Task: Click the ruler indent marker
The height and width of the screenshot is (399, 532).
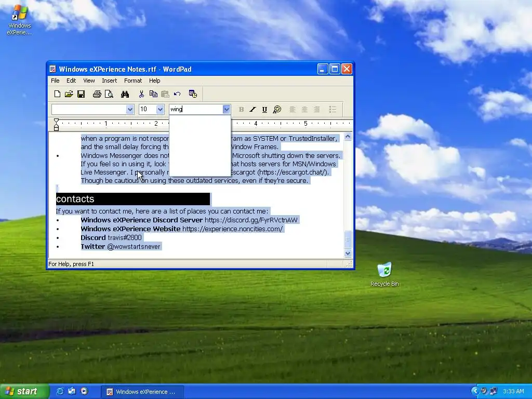Action: [x=56, y=125]
